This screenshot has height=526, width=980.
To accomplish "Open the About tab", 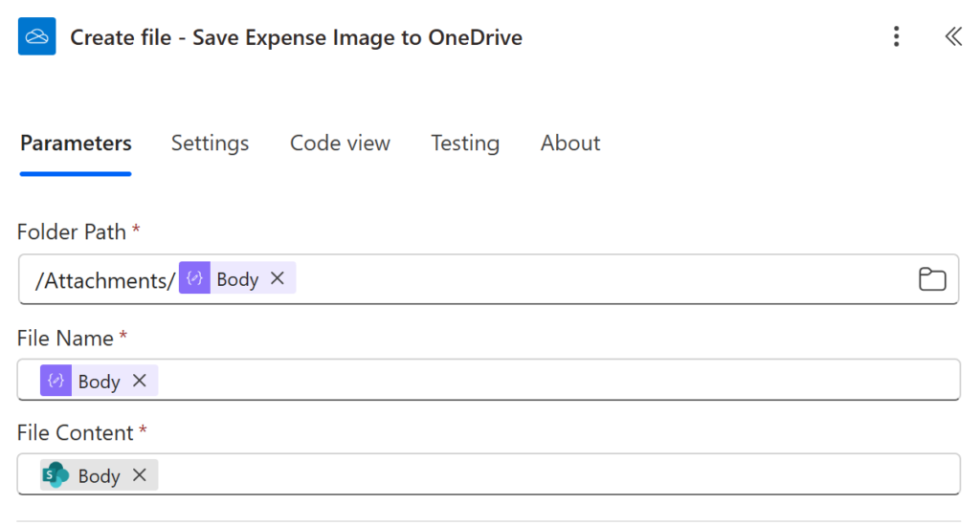I will 570,143.
